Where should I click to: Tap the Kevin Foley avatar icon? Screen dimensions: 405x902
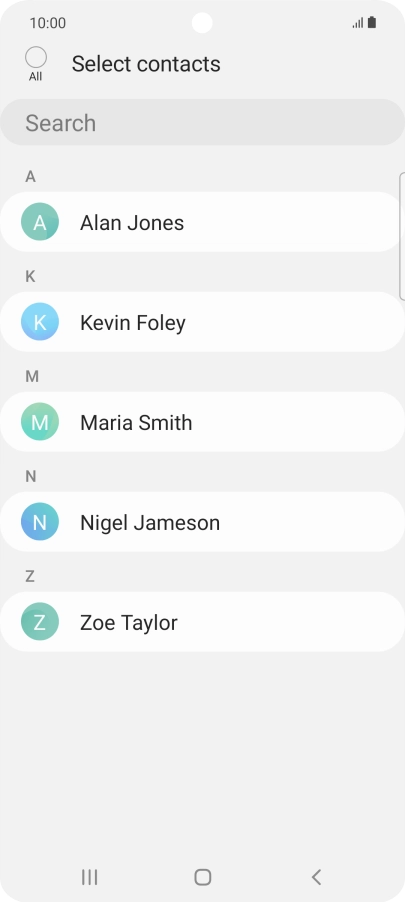click(40, 322)
